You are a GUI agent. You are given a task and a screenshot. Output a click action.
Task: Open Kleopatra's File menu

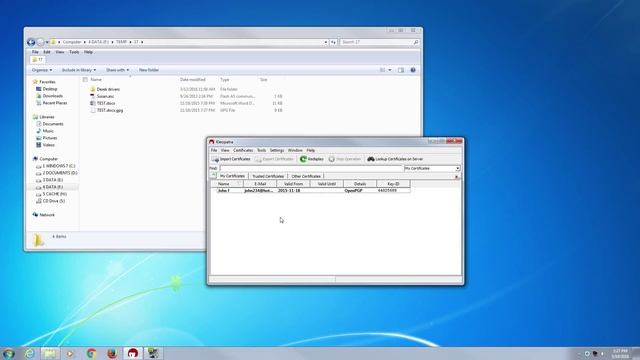(x=214, y=150)
